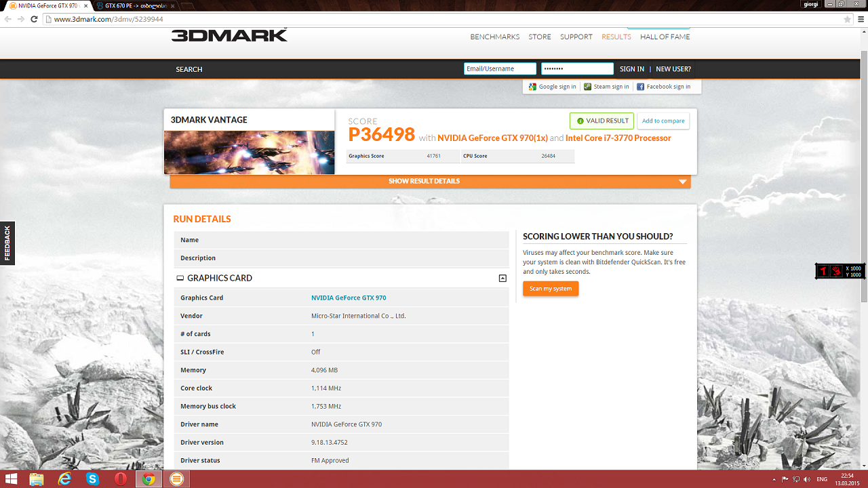Click the SLI / CrossFire value Off
This screenshot has width=868, height=488.
[x=316, y=352]
